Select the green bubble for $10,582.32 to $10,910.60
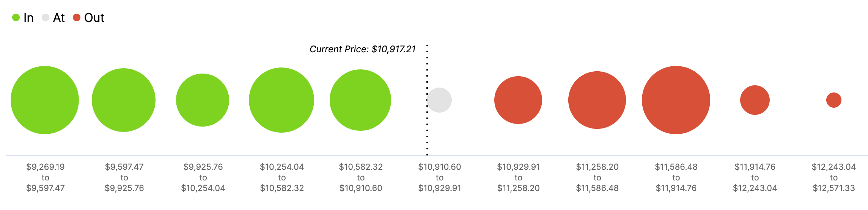Viewport: 868px width, 210px height. click(x=360, y=100)
